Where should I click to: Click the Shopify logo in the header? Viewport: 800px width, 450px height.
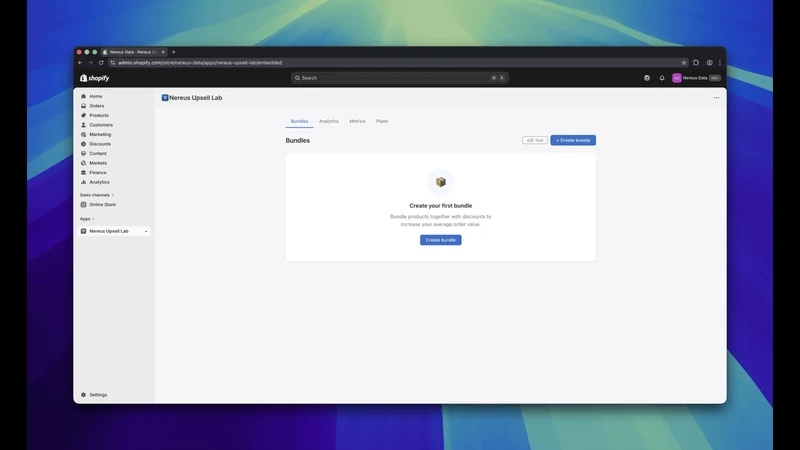coord(94,78)
